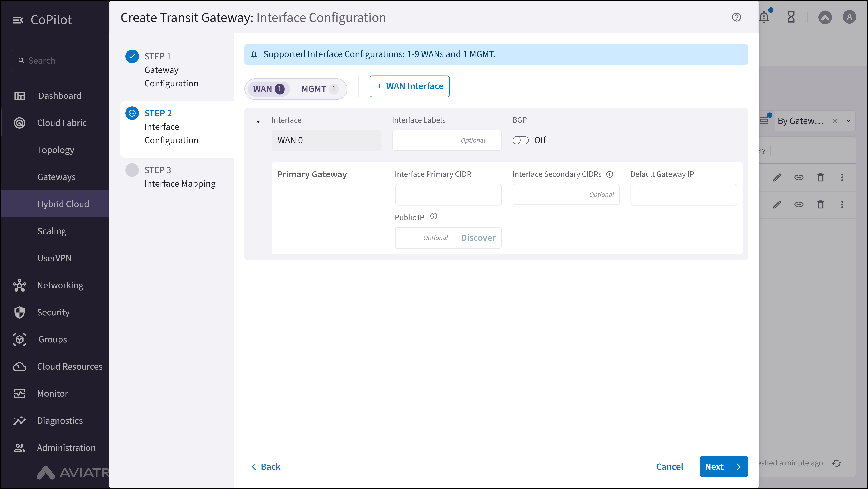Proceed with the Next button
The width and height of the screenshot is (868, 489).
click(724, 466)
